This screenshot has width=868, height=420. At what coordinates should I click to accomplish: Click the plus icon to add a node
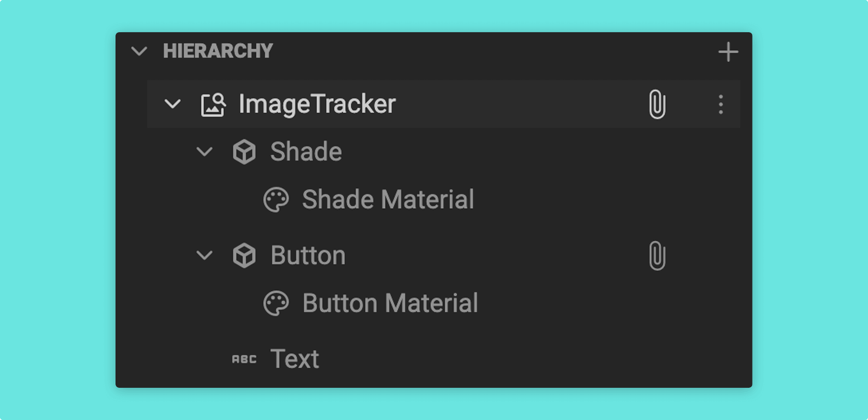tap(728, 52)
